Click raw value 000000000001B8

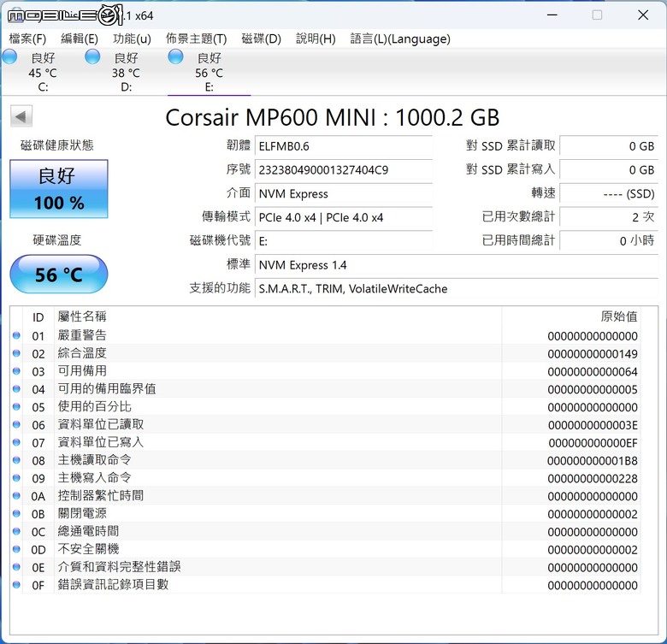[x=593, y=461]
